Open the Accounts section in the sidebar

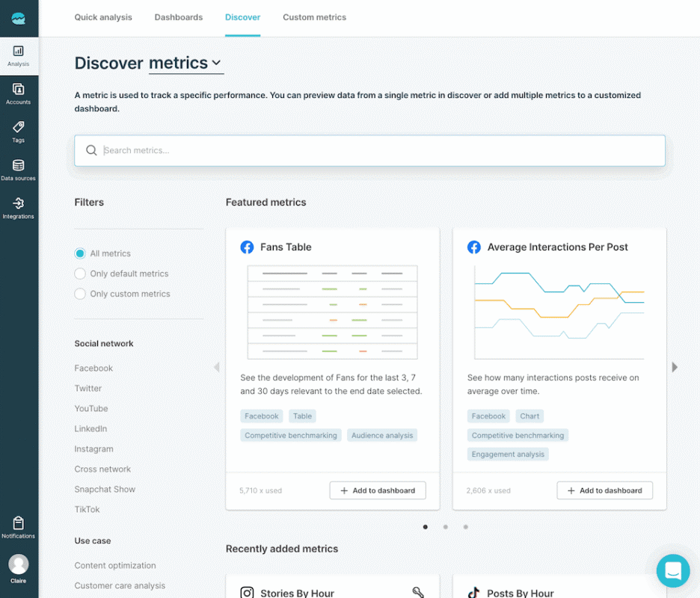(x=18, y=93)
